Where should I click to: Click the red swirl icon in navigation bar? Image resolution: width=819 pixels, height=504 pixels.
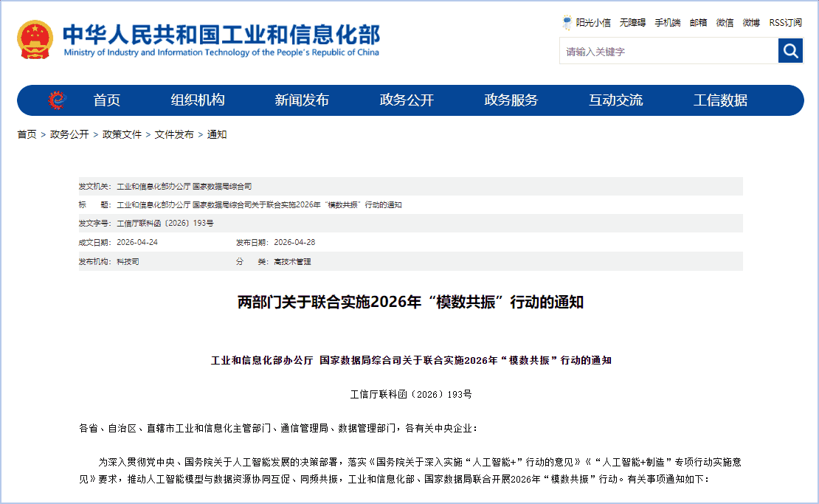[x=57, y=100]
